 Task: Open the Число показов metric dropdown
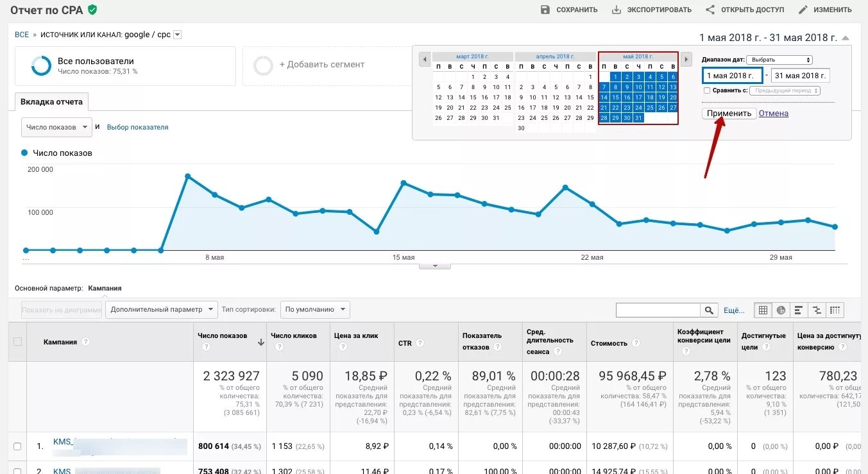[x=57, y=127]
